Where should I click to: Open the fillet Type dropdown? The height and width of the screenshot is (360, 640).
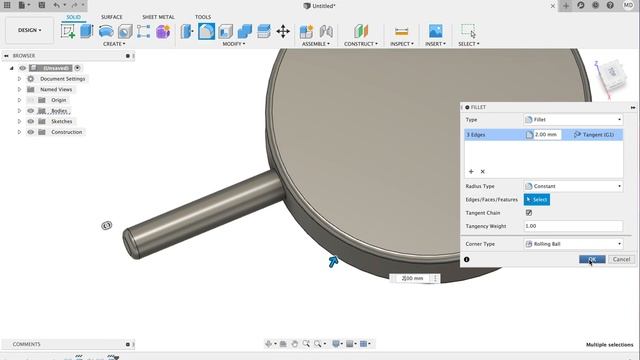[573, 120]
